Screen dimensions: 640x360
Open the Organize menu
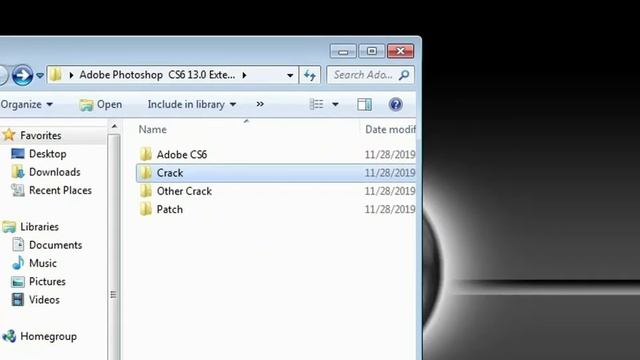[x=27, y=104]
